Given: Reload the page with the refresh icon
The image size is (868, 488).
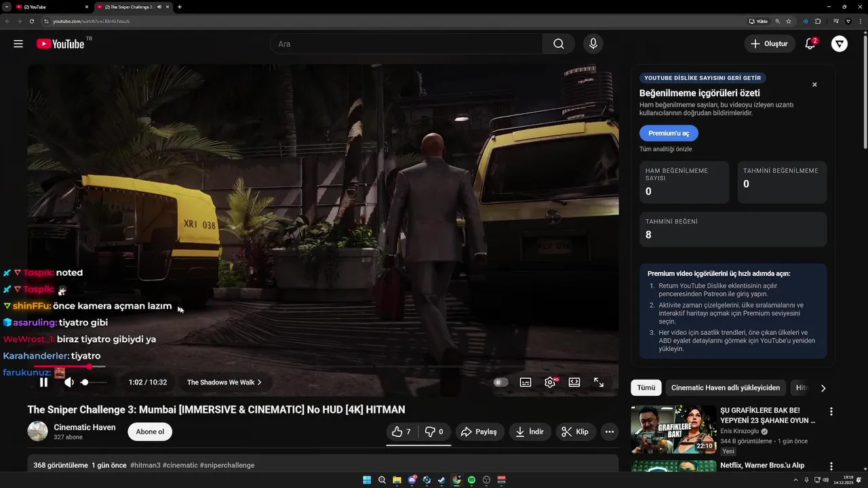Looking at the screenshot, I should [32, 21].
